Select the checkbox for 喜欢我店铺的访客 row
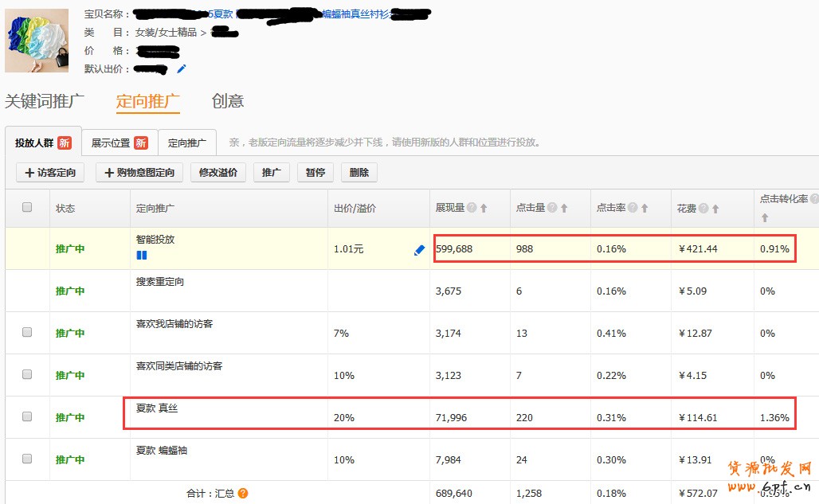This screenshot has width=819, height=504. (x=26, y=332)
